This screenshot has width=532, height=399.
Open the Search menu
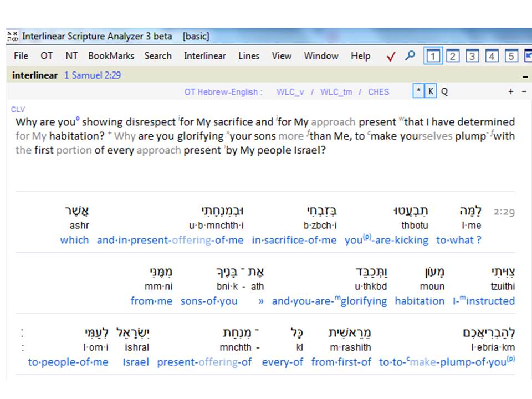(158, 55)
